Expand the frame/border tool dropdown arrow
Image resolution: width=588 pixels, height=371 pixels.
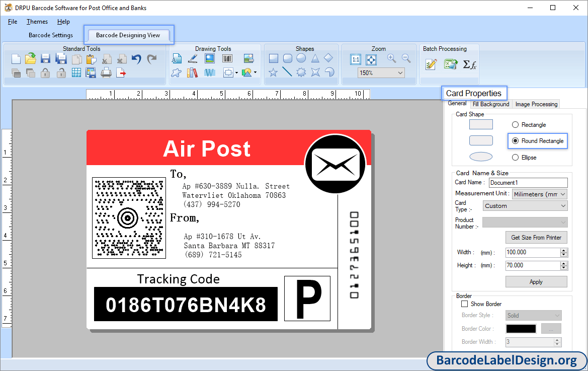(x=236, y=73)
